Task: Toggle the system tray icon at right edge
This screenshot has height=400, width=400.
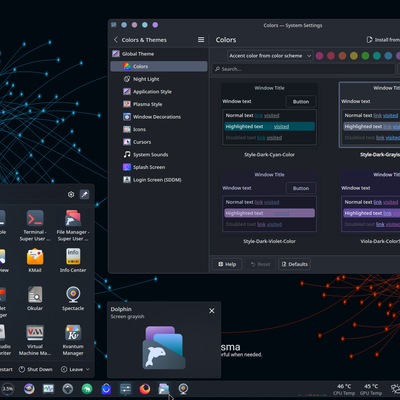Action: 396,389
